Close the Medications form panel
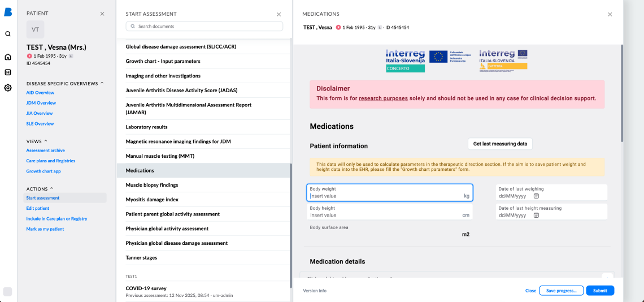Viewport: 644px width, 302px height. point(610,14)
